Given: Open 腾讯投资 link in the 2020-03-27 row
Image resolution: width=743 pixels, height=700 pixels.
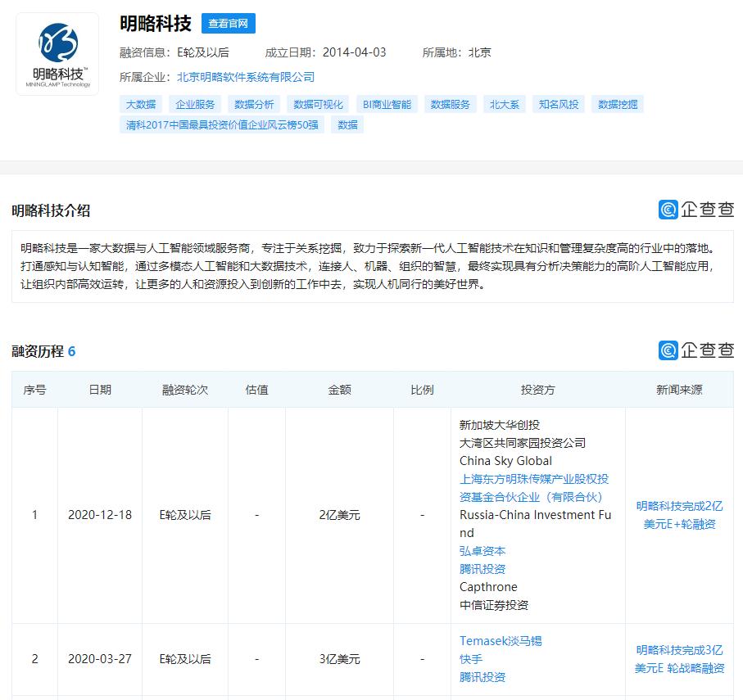Looking at the screenshot, I should [x=482, y=677].
